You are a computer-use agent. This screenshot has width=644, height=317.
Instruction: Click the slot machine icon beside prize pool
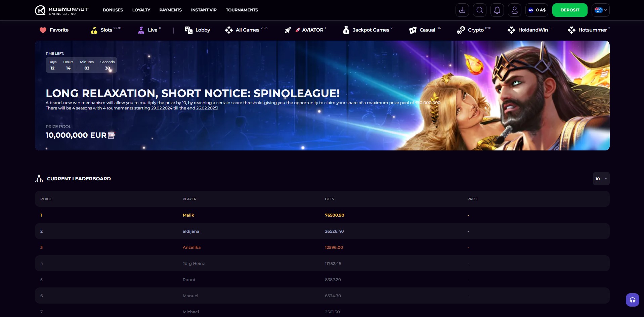coord(112,135)
